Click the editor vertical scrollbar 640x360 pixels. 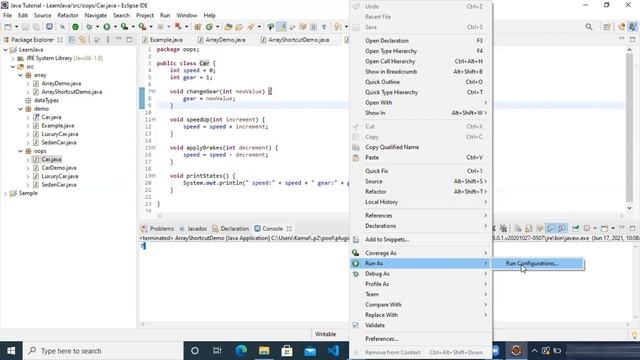(x=629, y=127)
